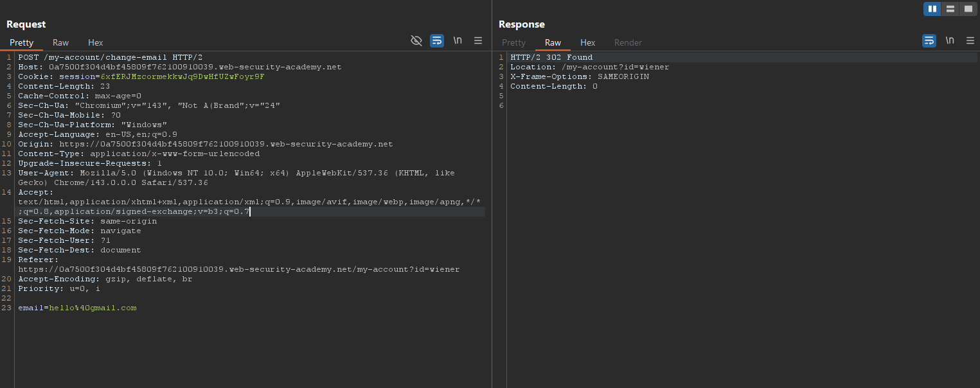The image size is (980, 388).
Task: Click the Priority: u=0, i header
Action: coord(59,288)
